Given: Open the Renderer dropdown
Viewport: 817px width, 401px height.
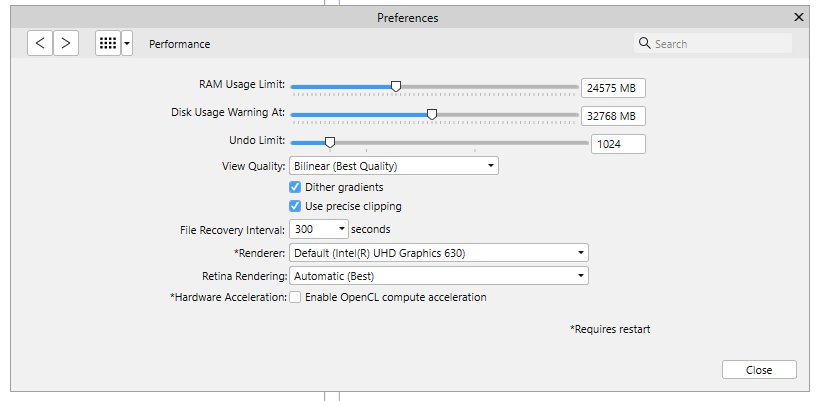Looking at the screenshot, I should [439, 253].
